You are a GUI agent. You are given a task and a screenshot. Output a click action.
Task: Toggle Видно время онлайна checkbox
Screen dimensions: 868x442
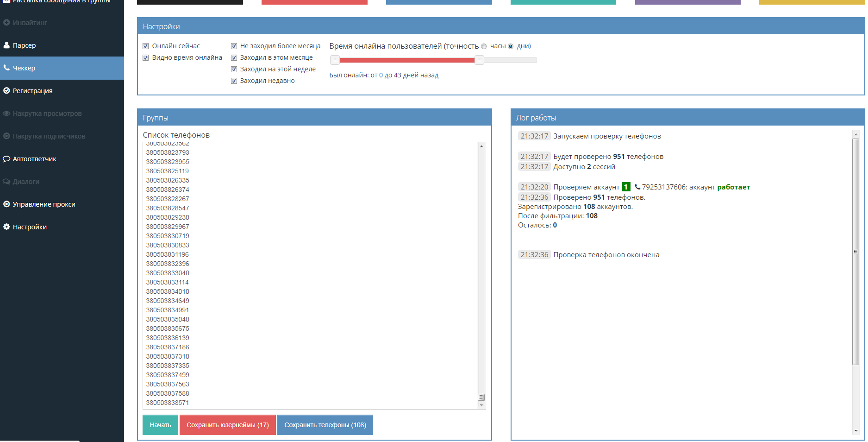146,57
